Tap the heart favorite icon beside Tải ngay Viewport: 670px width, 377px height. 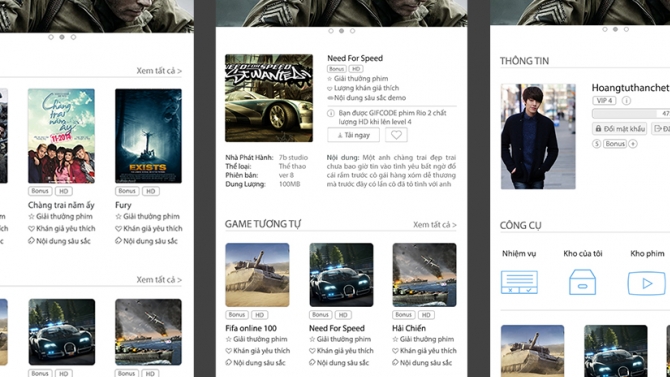396,135
